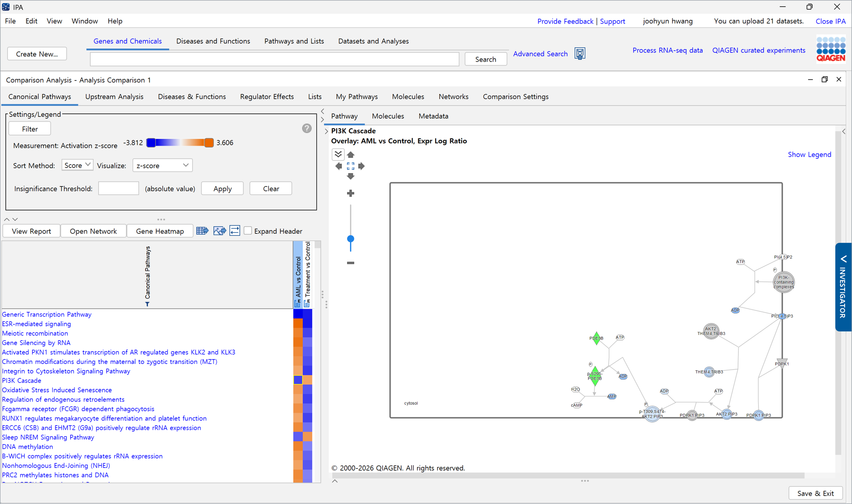Open the Window menu
Screen dimensions: 852x504
click(84, 21)
